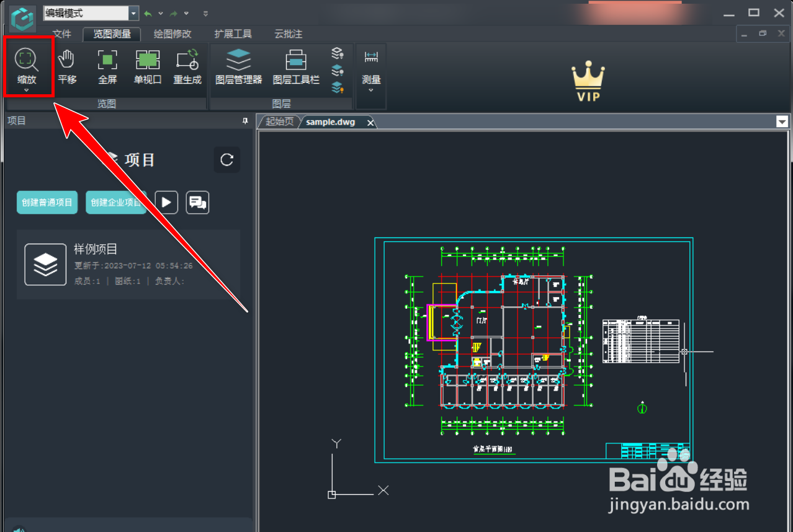793x532 pixels.
Task: Open the 文件 ribbon tab
Action: click(62, 34)
